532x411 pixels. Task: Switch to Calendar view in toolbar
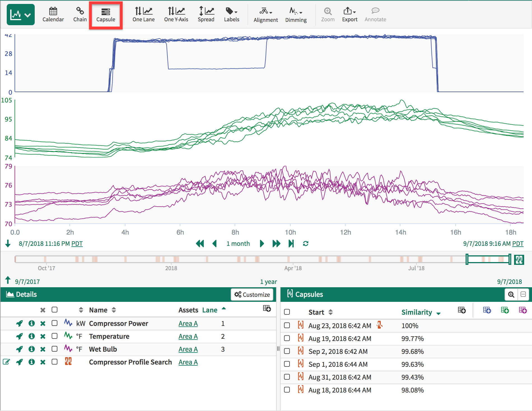point(53,15)
